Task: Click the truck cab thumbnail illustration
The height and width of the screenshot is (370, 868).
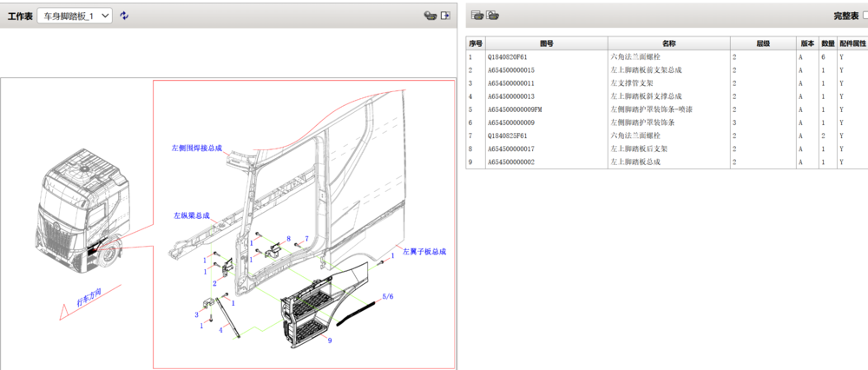Action: coord(83,210)
